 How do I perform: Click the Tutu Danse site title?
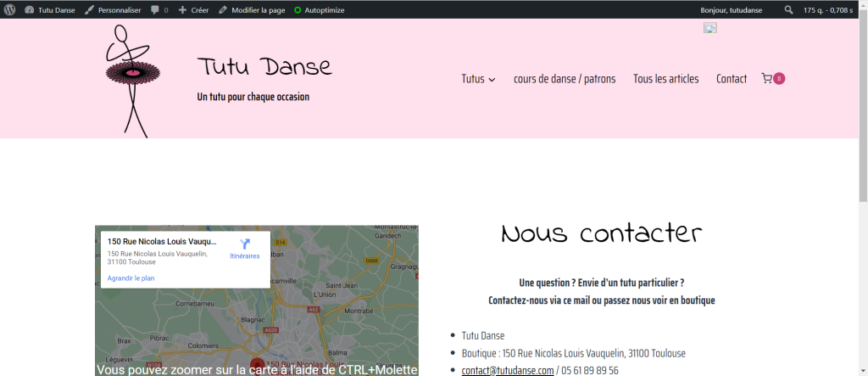[x=264, y=66]
